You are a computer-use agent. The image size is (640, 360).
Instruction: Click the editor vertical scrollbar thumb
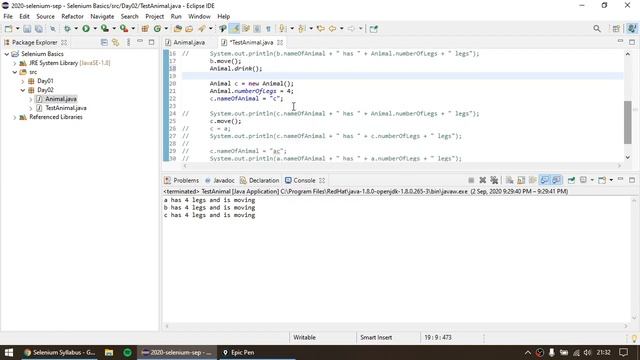tap(628, 122)
